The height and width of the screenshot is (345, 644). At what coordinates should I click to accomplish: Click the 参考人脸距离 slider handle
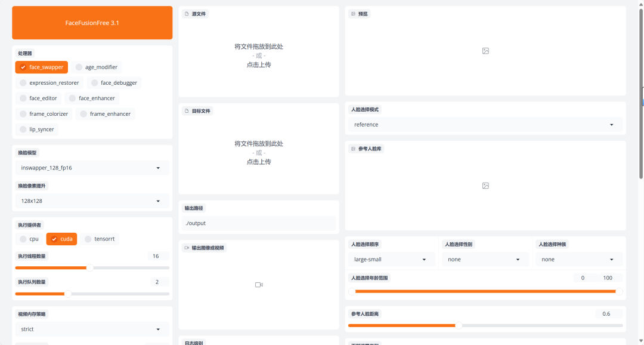[x=459, y=325]
